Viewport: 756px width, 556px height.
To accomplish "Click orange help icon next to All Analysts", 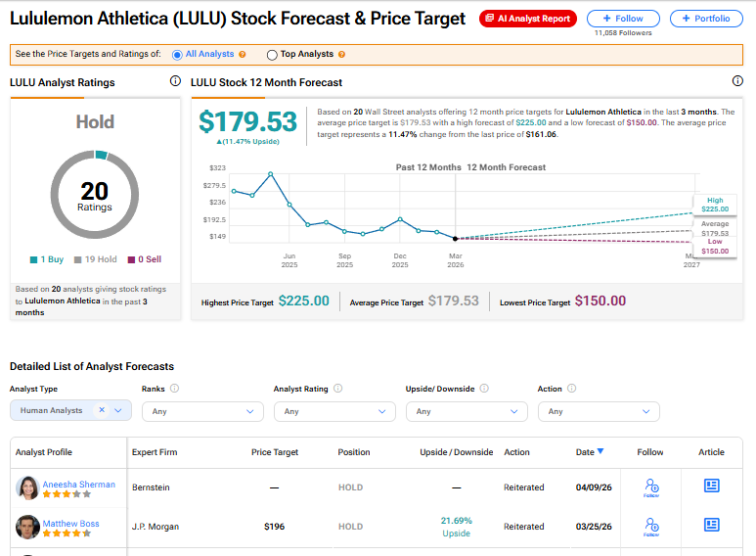I will click(243, 55).
